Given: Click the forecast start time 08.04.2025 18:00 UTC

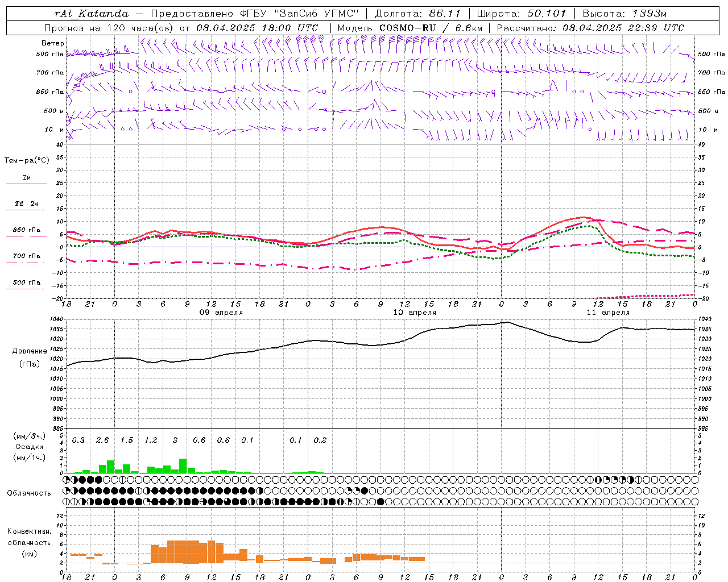Looking at the screenshot, I should [x=257, y=28].
